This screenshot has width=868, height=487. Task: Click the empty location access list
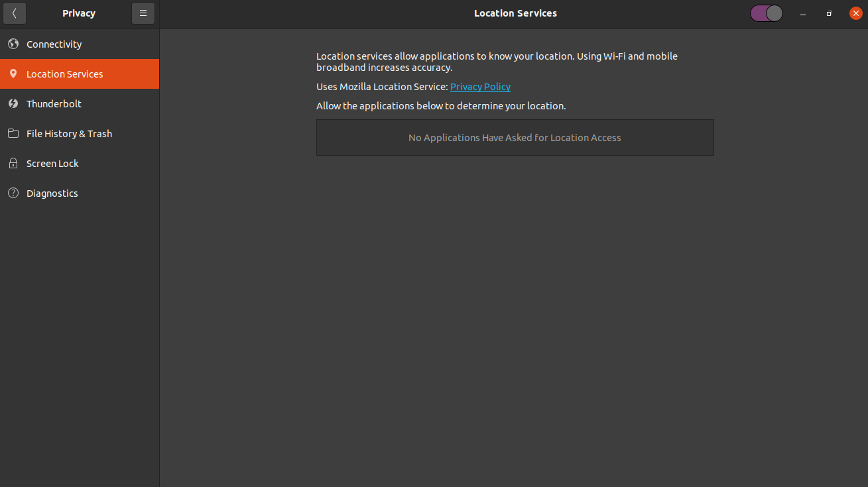point(515,137)
